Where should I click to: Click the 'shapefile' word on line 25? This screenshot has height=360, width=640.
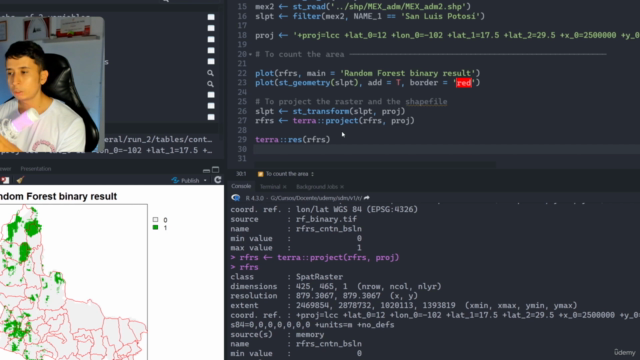[x=426, y=102]
